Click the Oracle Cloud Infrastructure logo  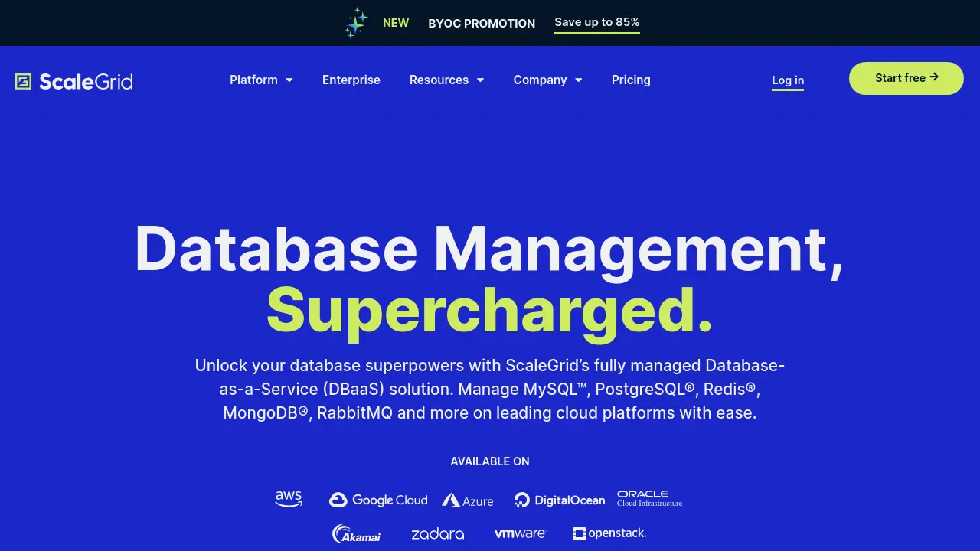coord(649,499)
